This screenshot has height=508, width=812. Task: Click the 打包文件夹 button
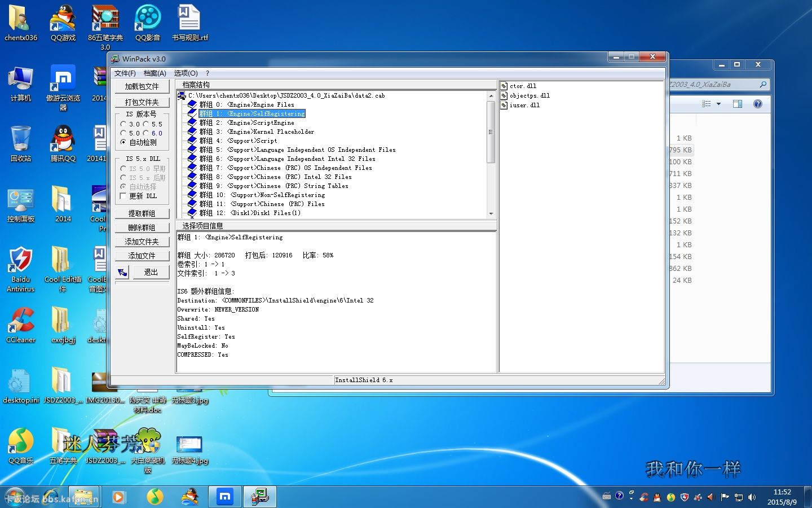(142, 102)
